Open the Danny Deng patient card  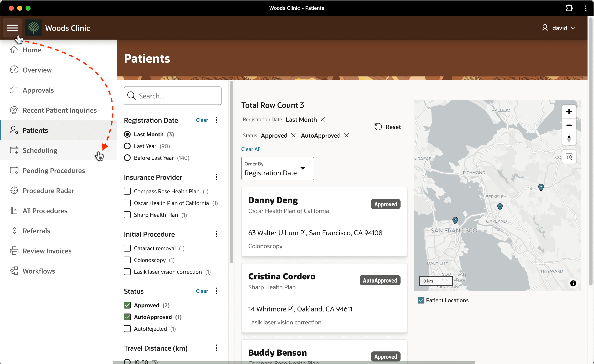(324, 222)
